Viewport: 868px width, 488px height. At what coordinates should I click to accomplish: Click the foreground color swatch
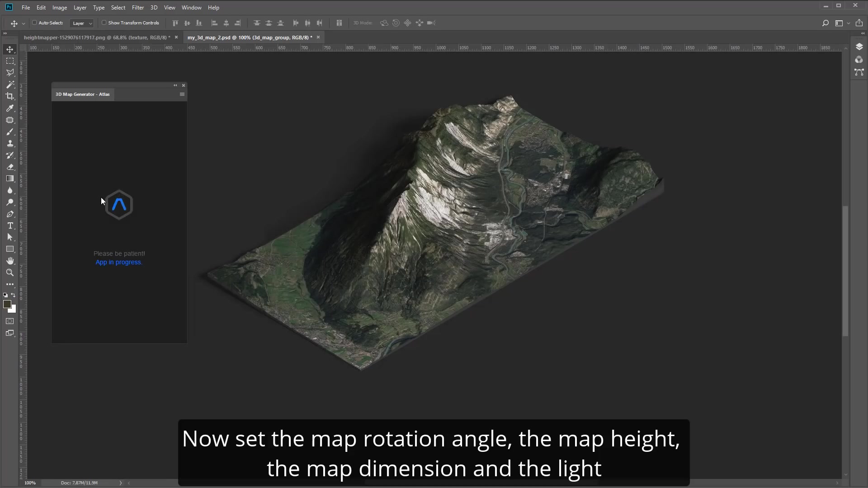(x=8, y=305)
